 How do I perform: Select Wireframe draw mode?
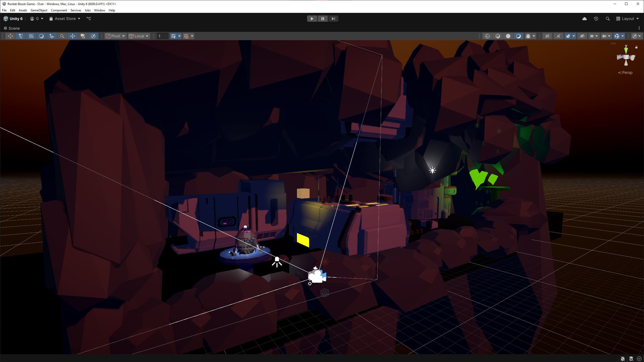click(487, 36)
